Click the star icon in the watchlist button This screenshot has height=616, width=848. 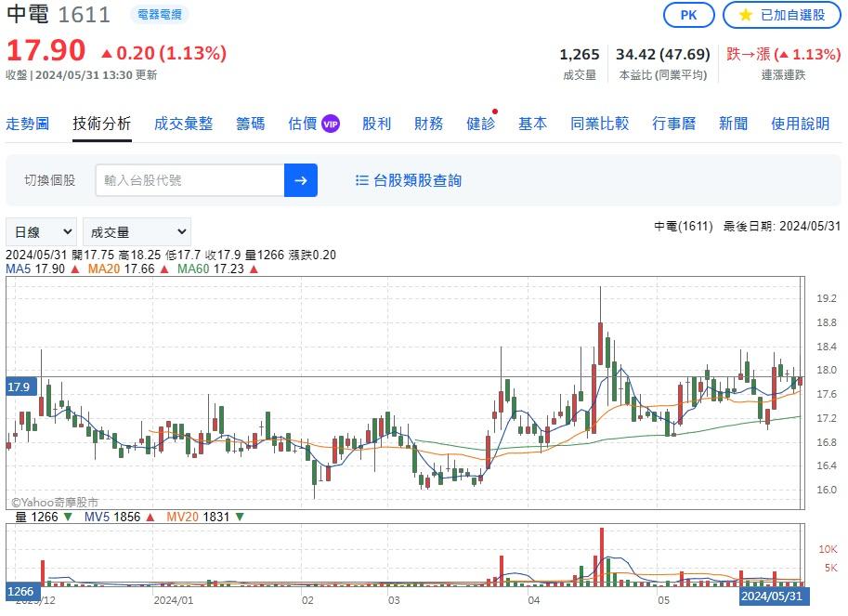[x=745, y=15]
